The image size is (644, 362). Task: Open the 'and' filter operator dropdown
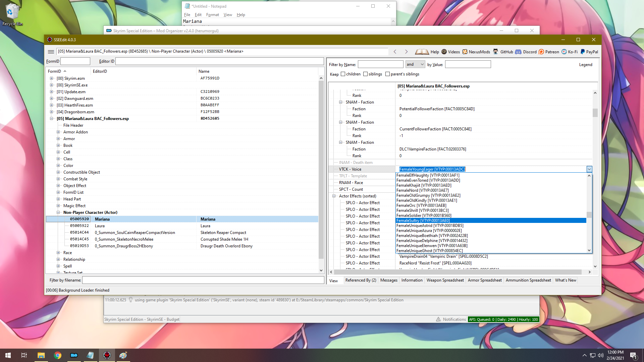click(415, 64)
